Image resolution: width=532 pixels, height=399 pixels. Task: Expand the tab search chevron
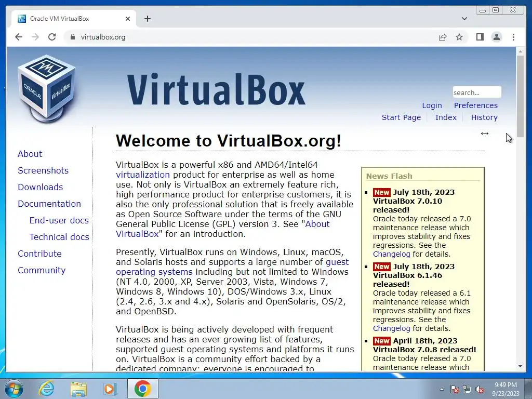(464, 19)
